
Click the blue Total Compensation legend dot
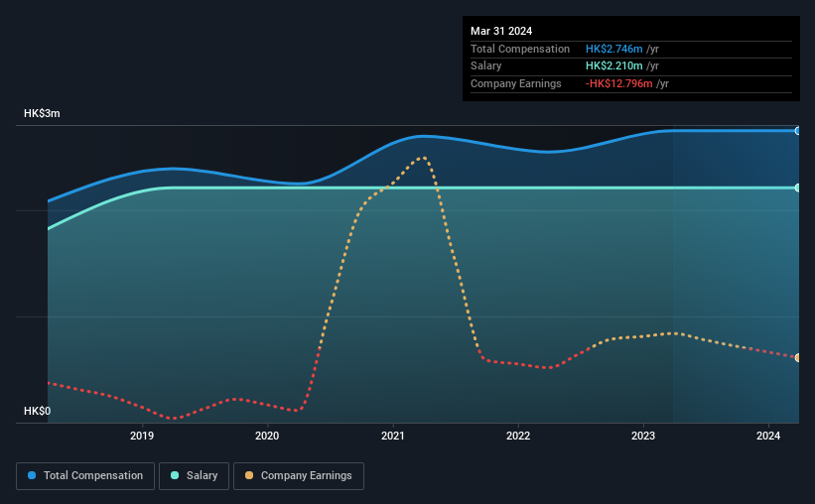32,475
